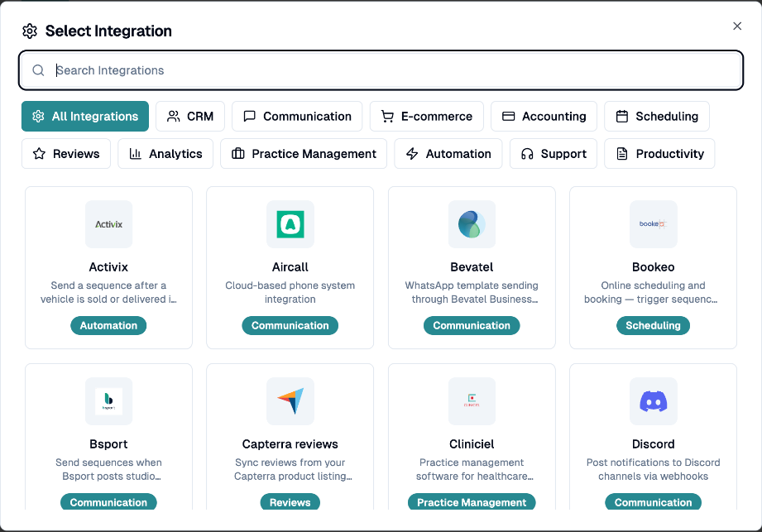Click the magnifier icon in search bar

[x=38, y=70]
